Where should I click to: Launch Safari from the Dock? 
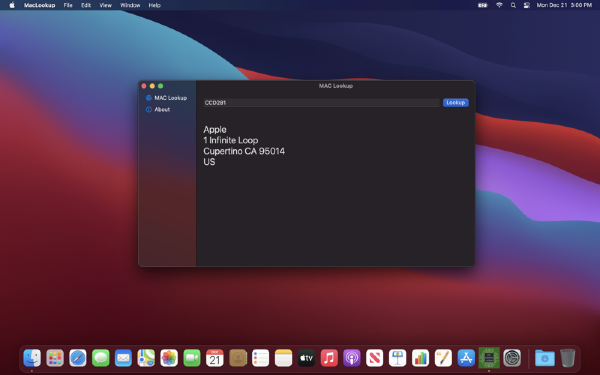click(x=78, y=358)
